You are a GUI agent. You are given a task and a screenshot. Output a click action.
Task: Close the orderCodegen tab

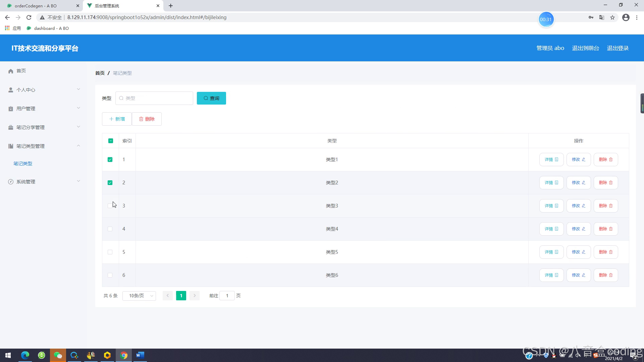point(77,6)
